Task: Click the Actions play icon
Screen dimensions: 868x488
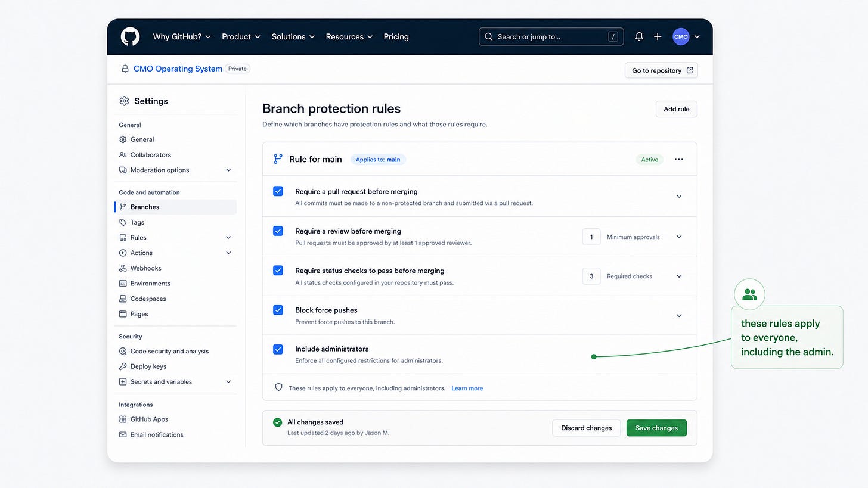Action: (x=123, y=253)
